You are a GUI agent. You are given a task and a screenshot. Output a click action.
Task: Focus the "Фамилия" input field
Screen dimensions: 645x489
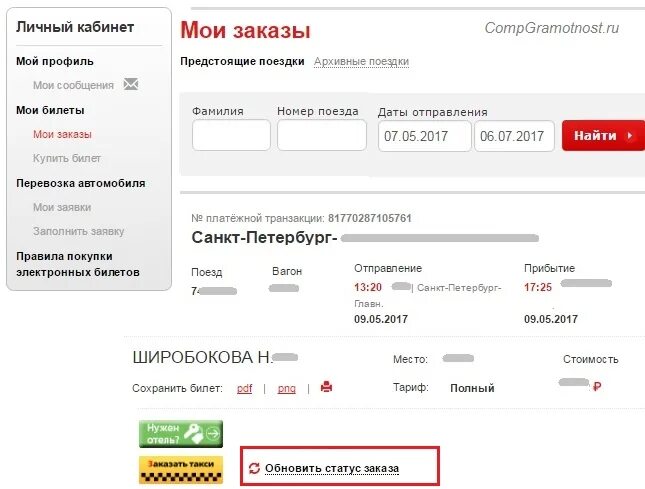[231, 135]
